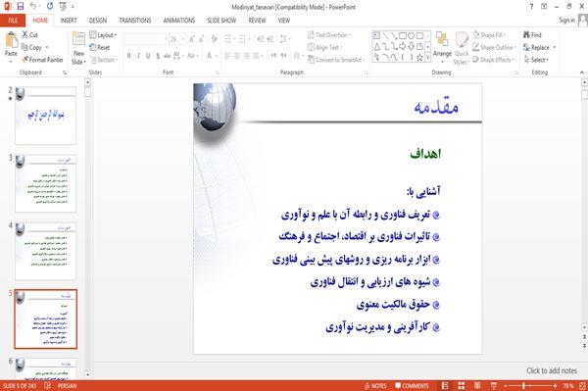Screen dimensions: 588x391
Task: Increase font size
Action: (x=192, y=39)
